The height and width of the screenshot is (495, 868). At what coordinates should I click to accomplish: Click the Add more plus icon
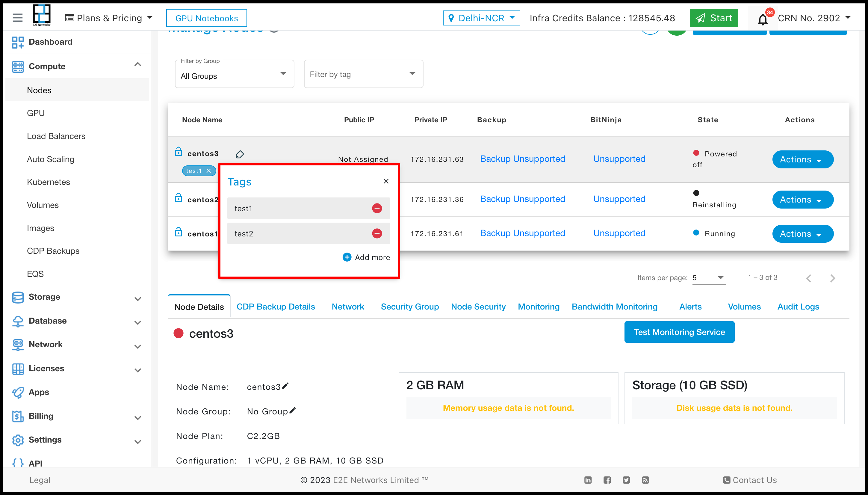(x=347, y=257)
